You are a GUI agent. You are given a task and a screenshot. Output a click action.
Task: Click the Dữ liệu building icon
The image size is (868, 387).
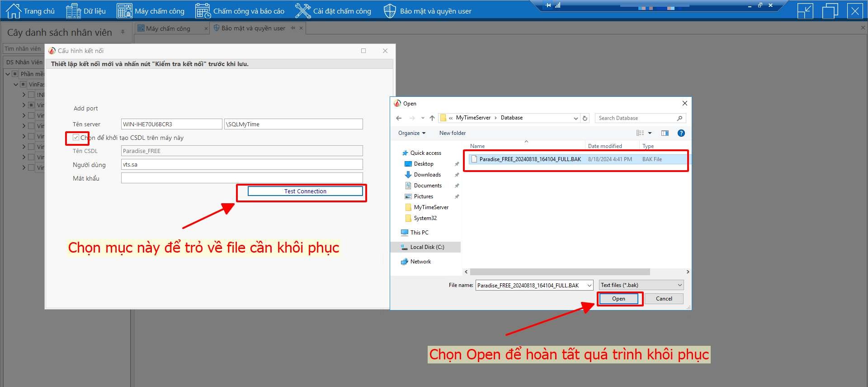(73, 11)
